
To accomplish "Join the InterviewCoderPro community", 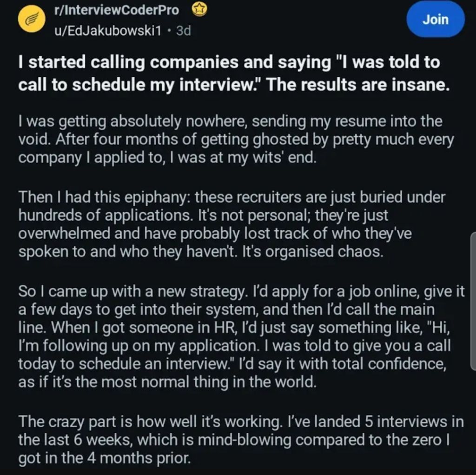I will coord(435,20).
